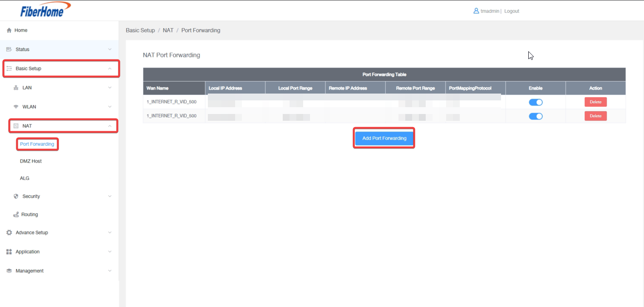Click the Management layers icon

(x=9, y=271)
